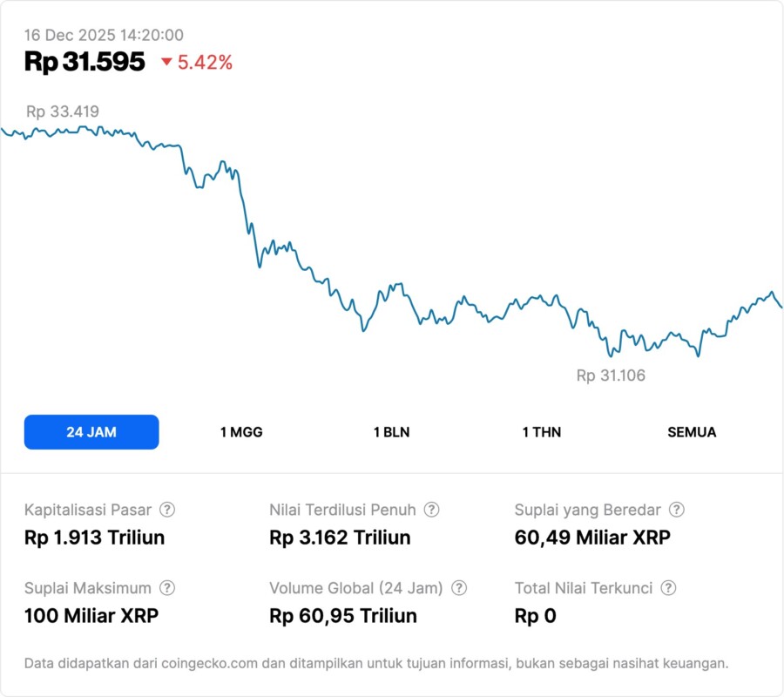Select SEMUA to view all-time chart
Screen dimensions: 784x697
[692, 432]
